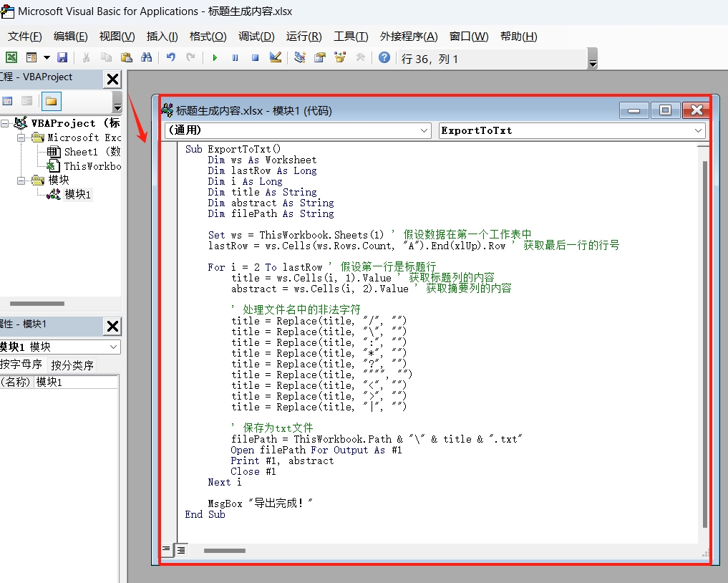728x583 pixels.
Task: Open VBA Help question mark icon
Action: (384, 57)
